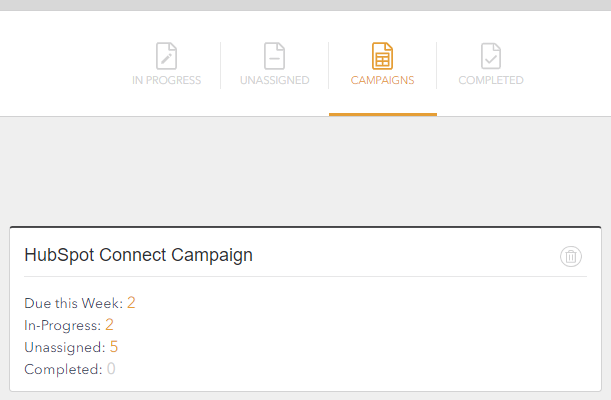Click the Due this Week label

pos(74,303)
